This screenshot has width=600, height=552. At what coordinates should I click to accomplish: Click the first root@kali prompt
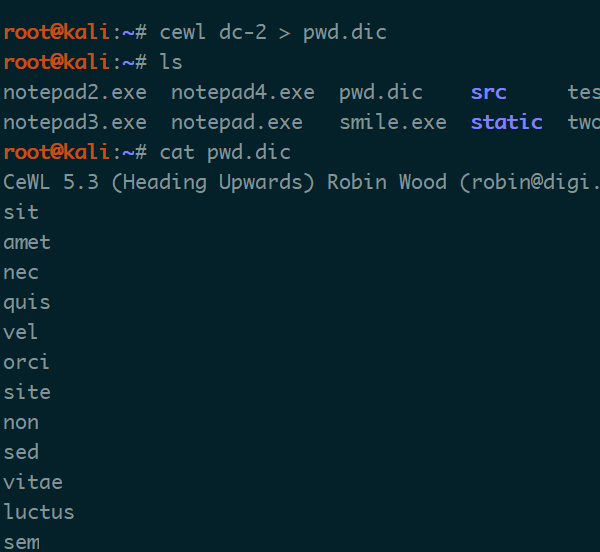[75, 32]
